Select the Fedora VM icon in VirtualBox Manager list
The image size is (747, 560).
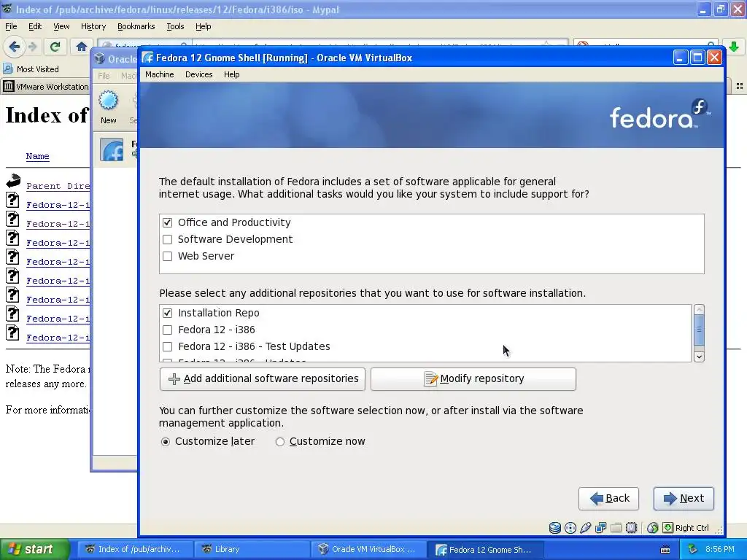pos(112,150)
